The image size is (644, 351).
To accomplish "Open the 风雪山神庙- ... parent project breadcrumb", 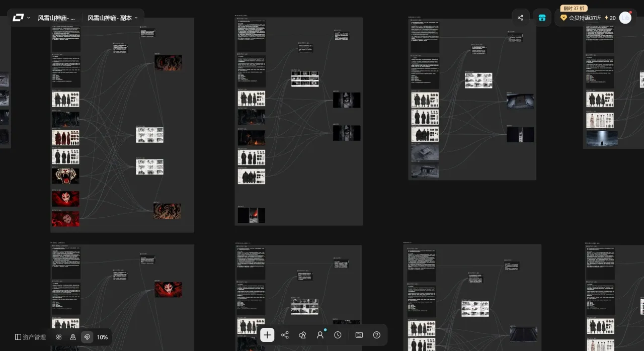I will pos(56,18).
